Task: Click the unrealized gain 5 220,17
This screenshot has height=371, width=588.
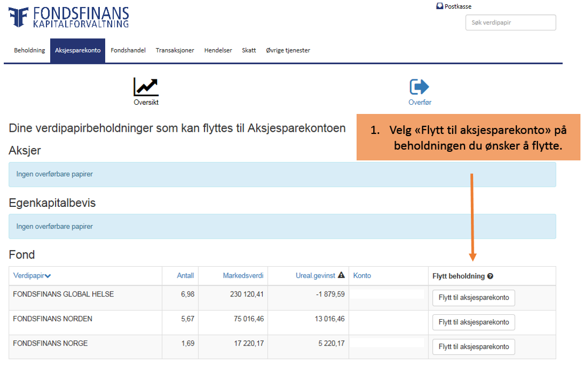Action: (332, 343)
